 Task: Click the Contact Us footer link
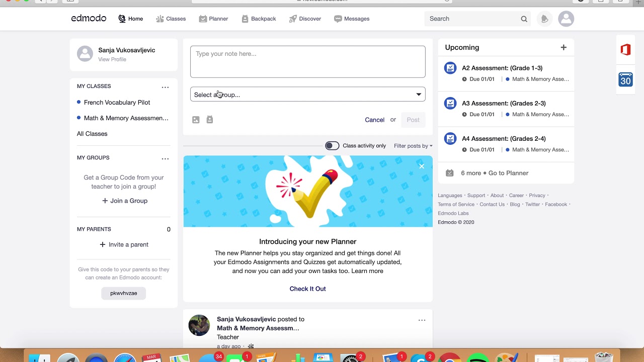(x=492, y=205)
